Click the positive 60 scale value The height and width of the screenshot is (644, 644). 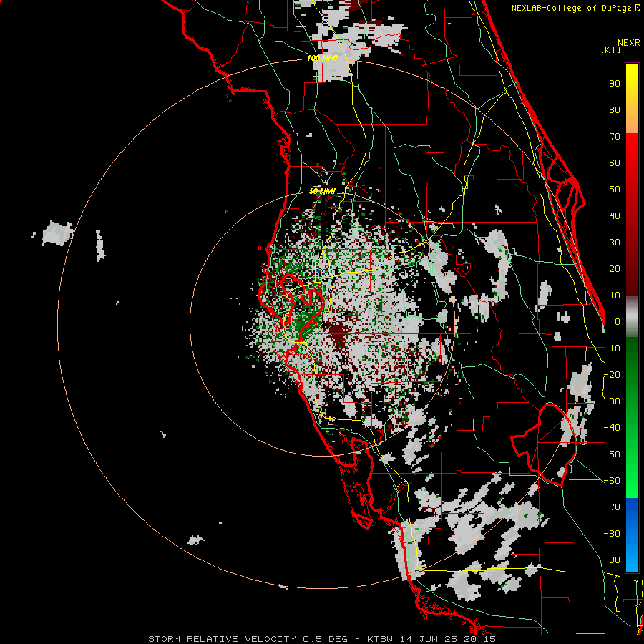pyautogui.click(x=615, y=162)
